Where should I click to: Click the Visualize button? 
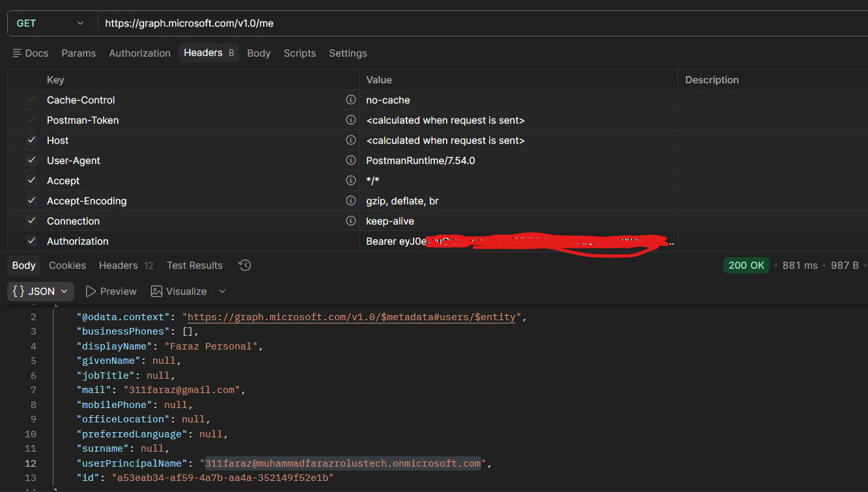click(x=178, y=292)
